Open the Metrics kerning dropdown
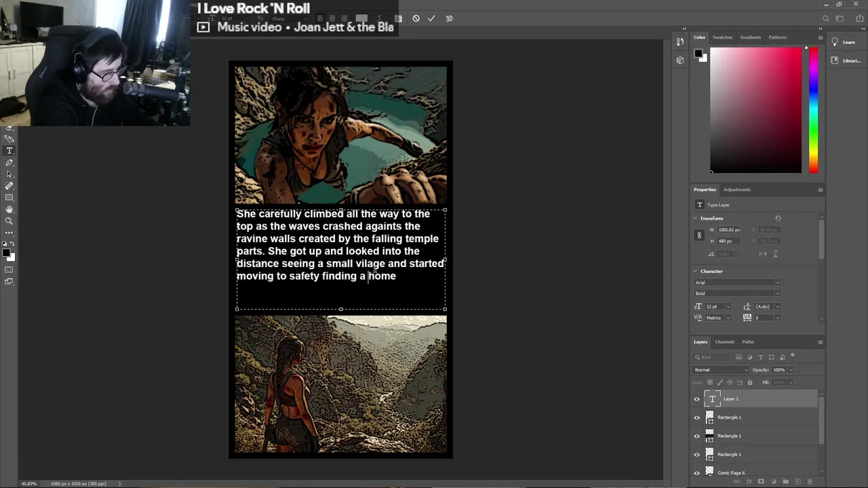The image size is (868, 488). coord(728,318)
